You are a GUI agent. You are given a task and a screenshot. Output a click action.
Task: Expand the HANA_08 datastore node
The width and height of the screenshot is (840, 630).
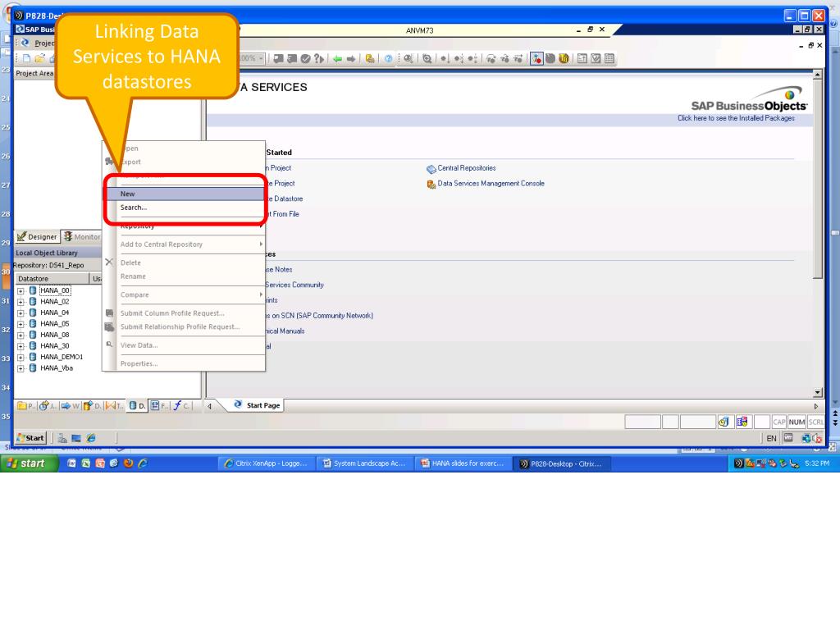pyautogui.click(x=21, y=336)
